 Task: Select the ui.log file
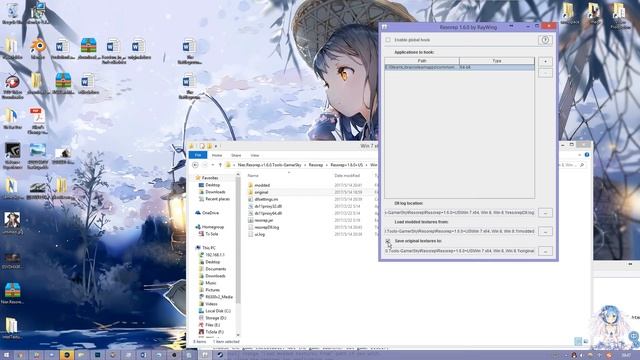(x=260, y=234)
